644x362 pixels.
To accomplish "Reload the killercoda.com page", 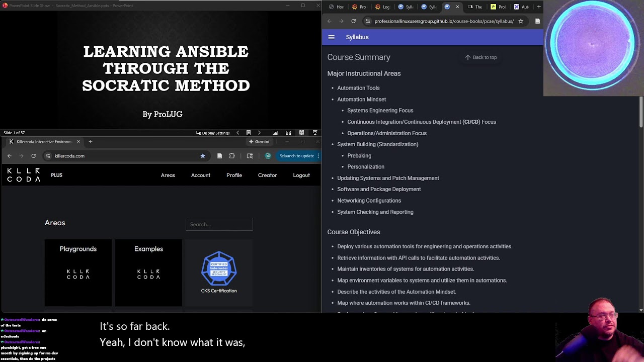I will click(33, 156).
